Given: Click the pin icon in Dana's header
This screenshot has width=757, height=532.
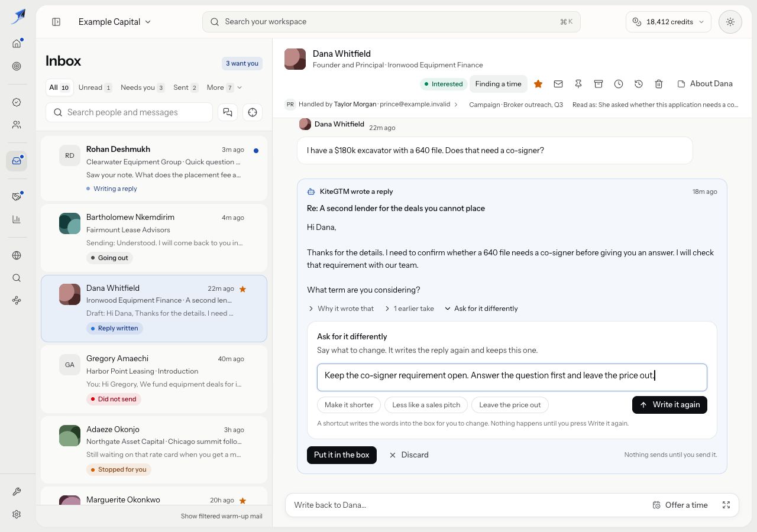Looking at the screenshot, I should [578, 84].
